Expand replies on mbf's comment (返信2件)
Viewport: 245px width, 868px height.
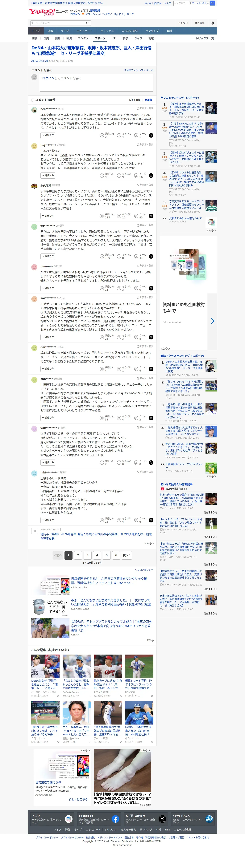click(48, 520)
